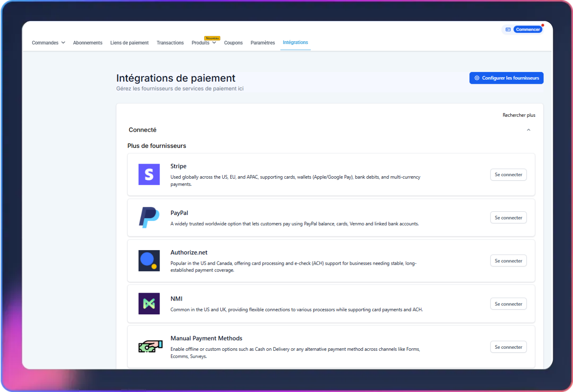The width and height of the screenshot is (573, 392).
Task: Click Se connecter for PayPal
Action: pos(508,218)
